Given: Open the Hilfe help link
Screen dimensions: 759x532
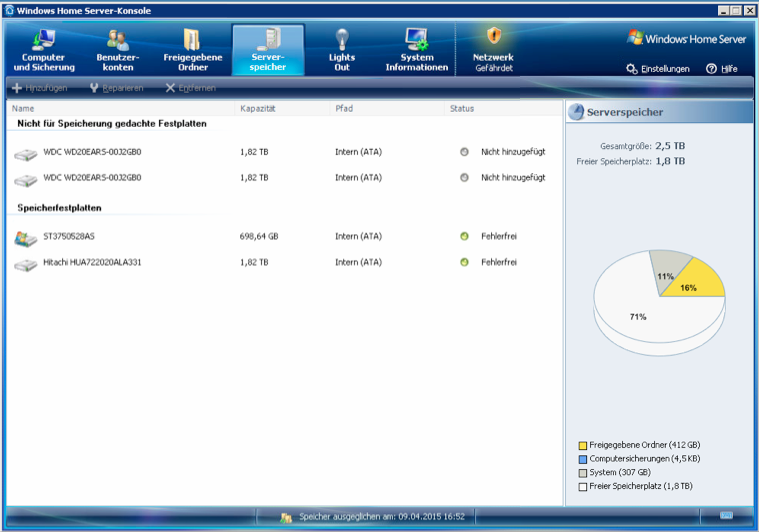Looking at the screenshot, I should click(x=722, y=69).
